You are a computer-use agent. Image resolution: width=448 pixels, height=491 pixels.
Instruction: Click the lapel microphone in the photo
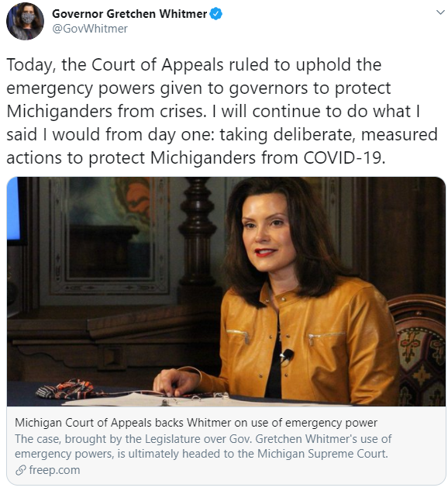(x=287, y=354)
